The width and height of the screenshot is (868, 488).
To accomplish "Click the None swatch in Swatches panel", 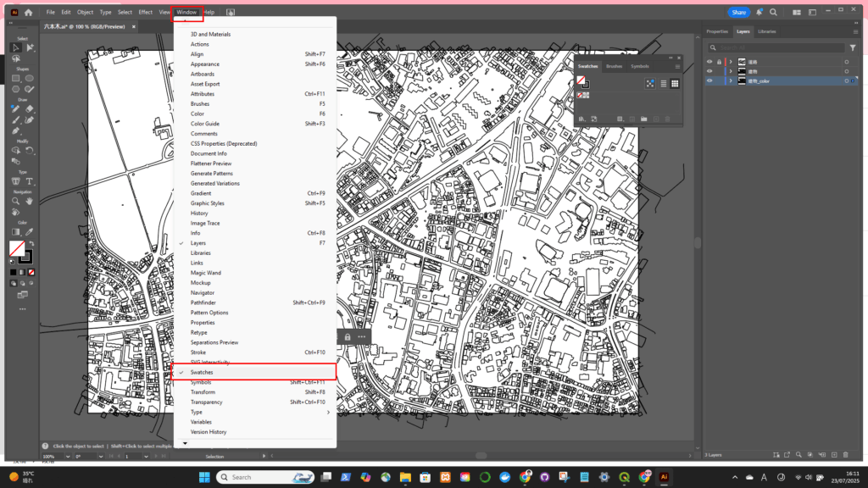I will (581, 96).
